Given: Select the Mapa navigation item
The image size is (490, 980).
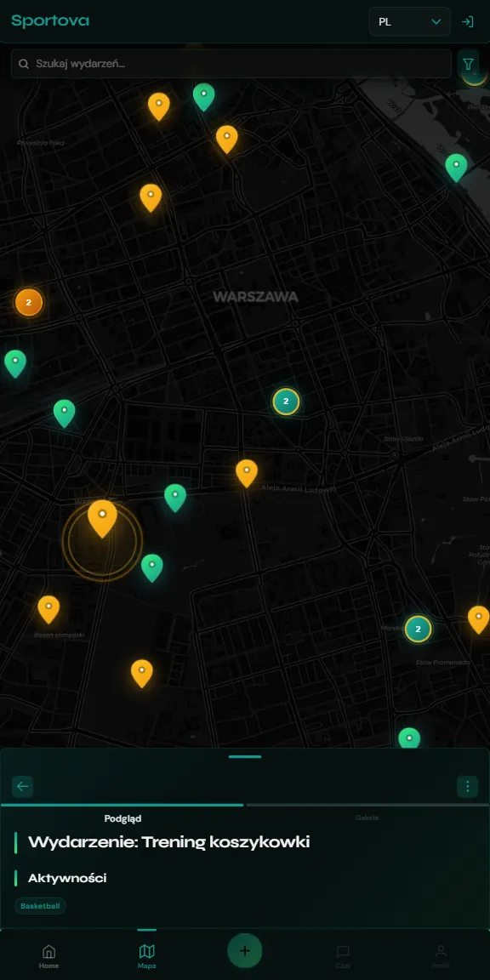Looking at the screenshot, I should [x=147, y=956].
